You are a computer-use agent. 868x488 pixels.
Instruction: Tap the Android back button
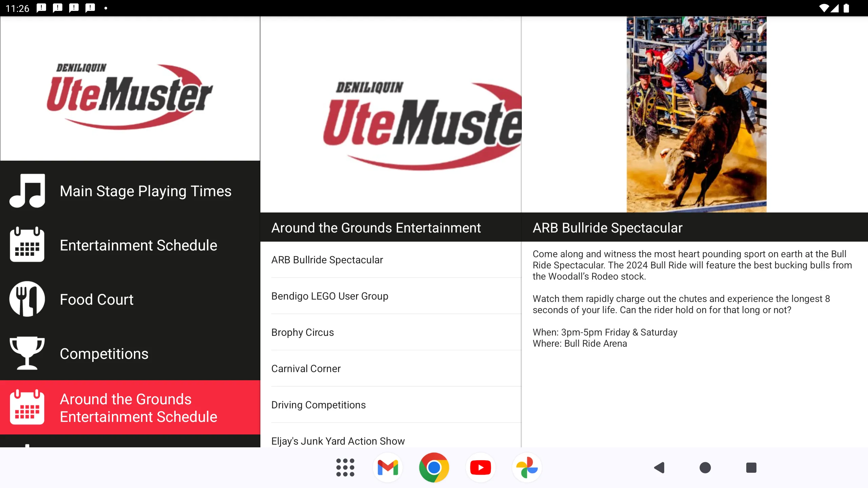click(659, 468)
